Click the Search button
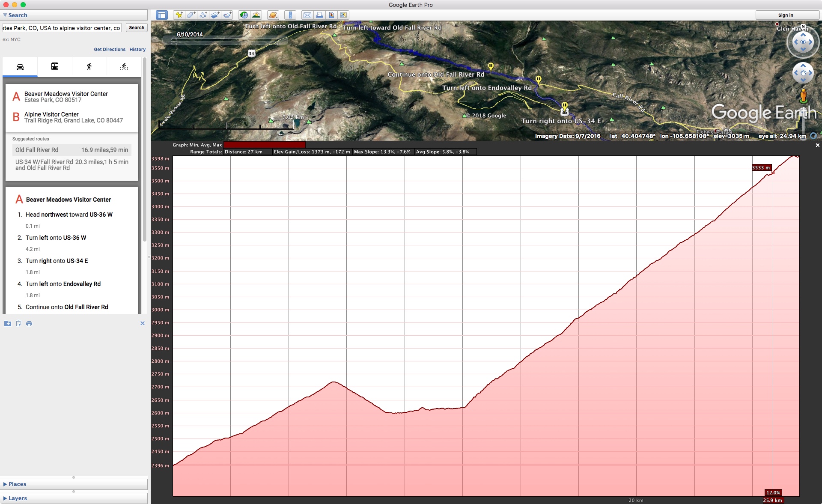The image size is (822, 504). tap(137, 28)
